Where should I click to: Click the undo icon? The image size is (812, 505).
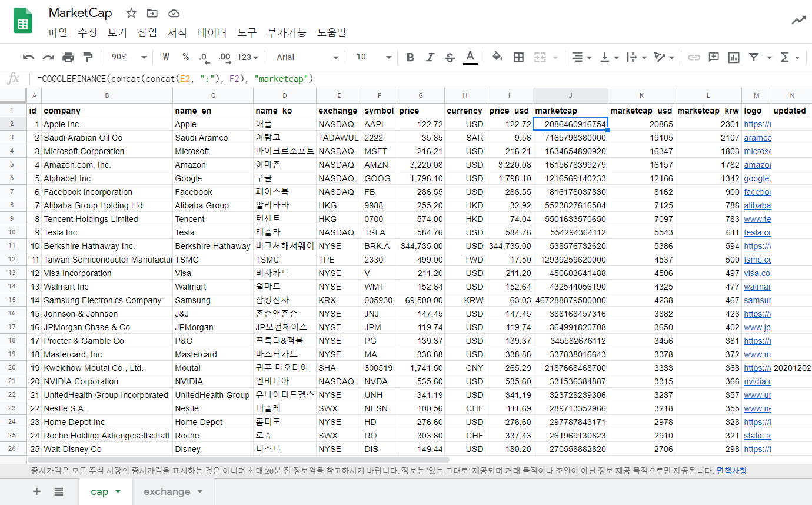click(x=28, y=57)
